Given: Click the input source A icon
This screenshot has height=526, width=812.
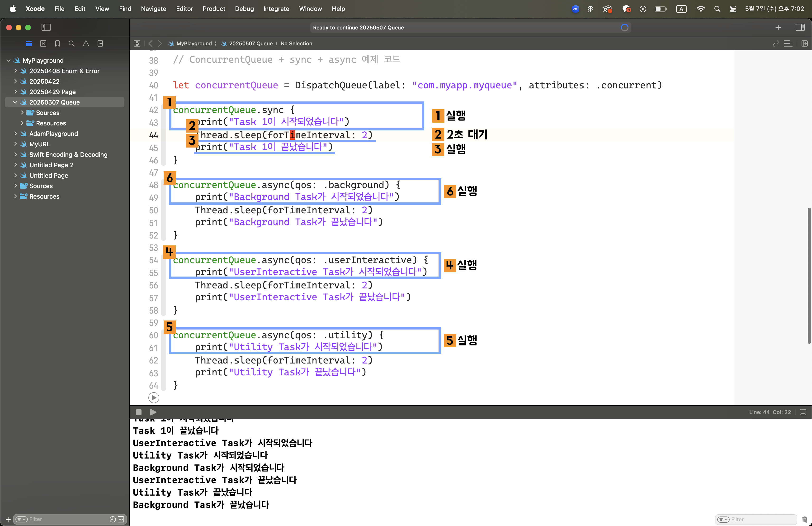Looking at the screenshot, I should (681, 9).
